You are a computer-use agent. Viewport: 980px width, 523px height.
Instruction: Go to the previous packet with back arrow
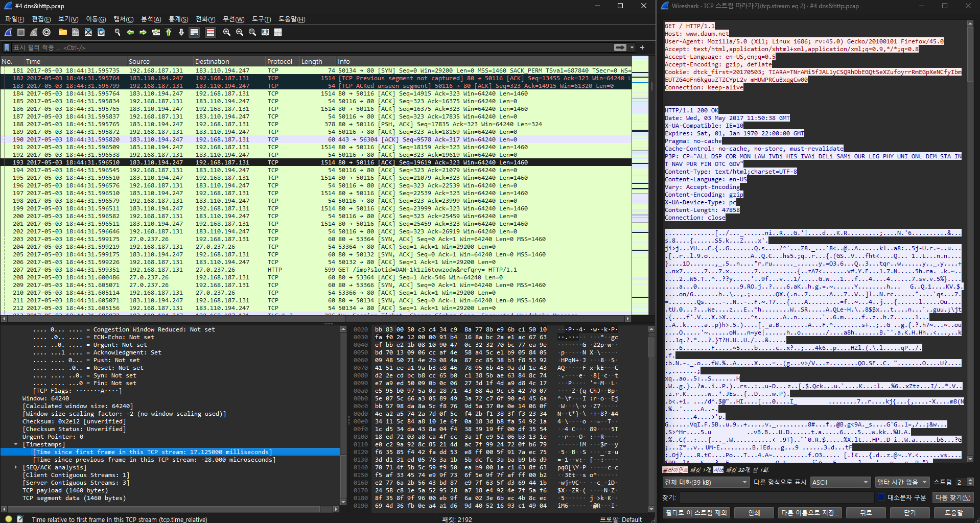[x=130, y=32]
